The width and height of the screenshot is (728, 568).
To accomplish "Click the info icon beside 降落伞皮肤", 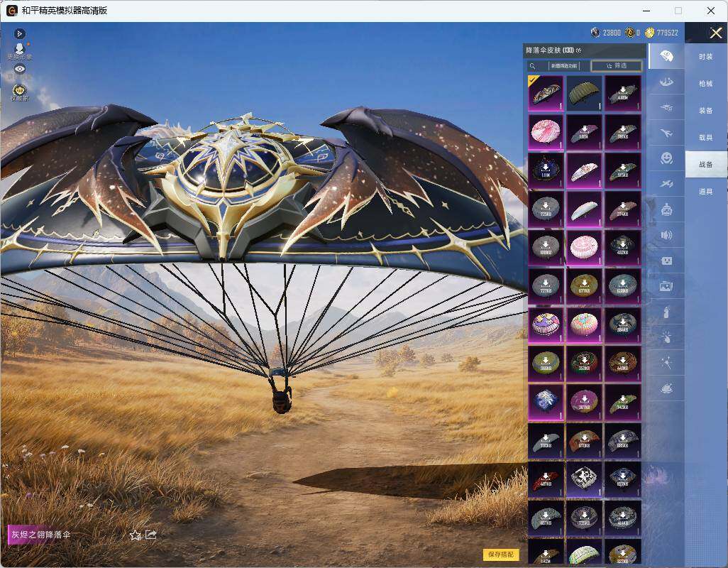I will (x=578, y=50).
